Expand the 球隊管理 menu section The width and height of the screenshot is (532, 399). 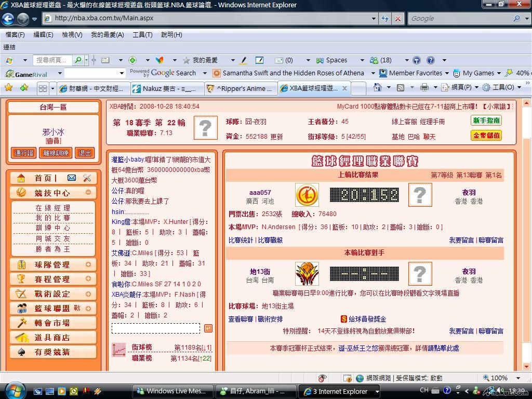88,264
